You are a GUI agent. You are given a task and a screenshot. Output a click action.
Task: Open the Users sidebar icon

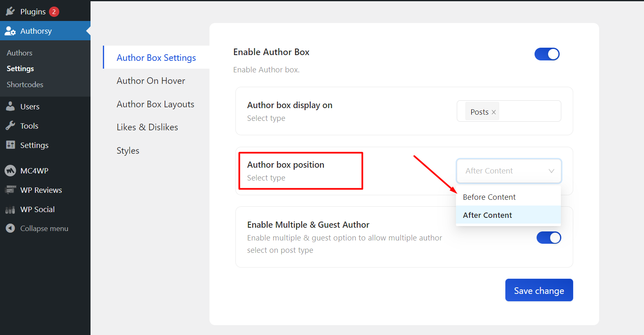(x=10, y=106)
